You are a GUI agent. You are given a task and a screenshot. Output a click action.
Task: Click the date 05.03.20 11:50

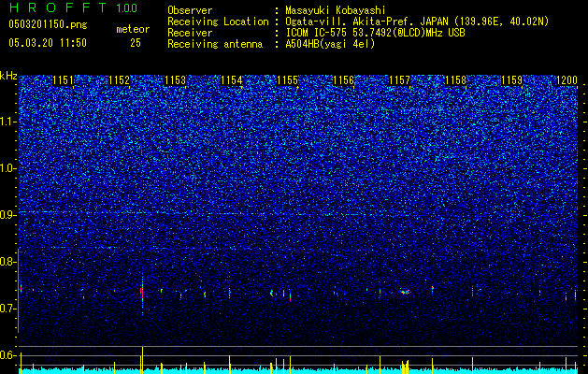(x=48, y=43)
